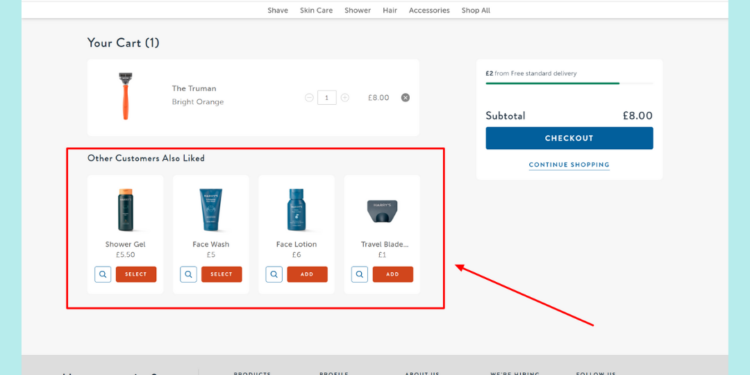Click the Travel Blade... product title
750x375 pixels.
385,244
